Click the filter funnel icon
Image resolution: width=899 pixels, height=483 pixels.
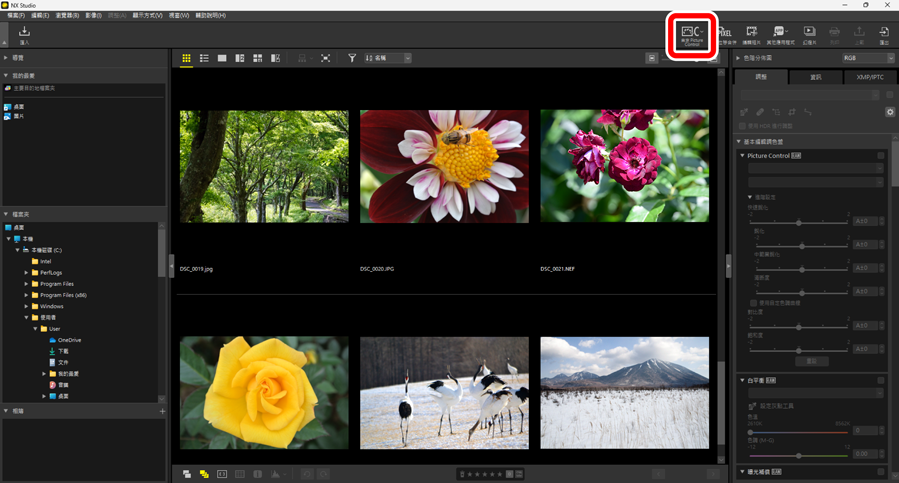(352, 59)
